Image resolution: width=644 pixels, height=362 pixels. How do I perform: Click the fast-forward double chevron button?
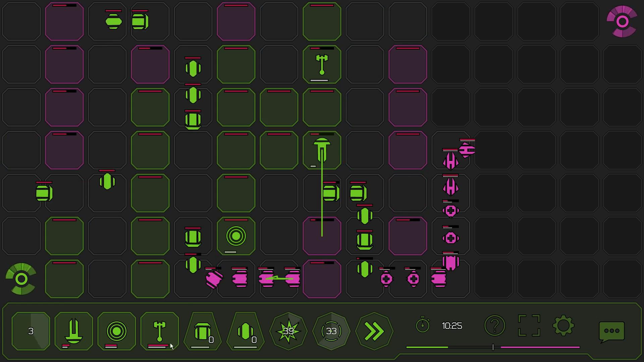tap(374, 331)
